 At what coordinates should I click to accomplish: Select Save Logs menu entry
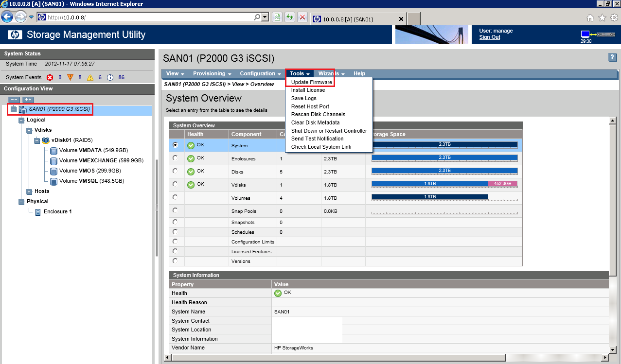click(303, 98)
